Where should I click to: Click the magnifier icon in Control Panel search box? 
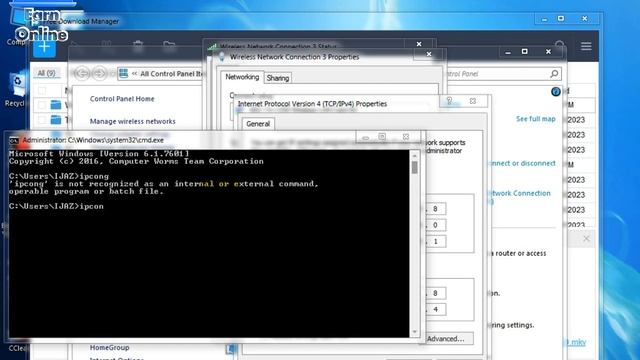pyautogui.click(x=554, y=73)
